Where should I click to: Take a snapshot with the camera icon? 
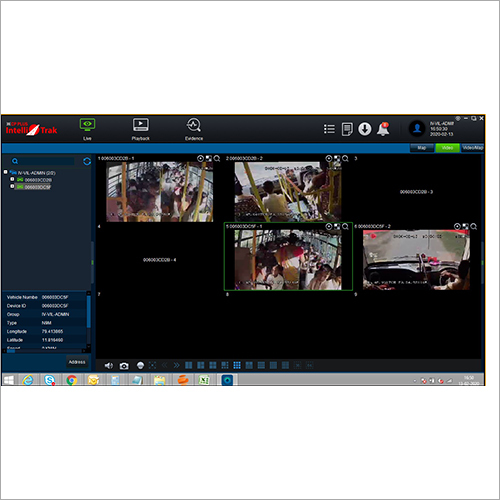pyautogui.click(x=124, y=366)
